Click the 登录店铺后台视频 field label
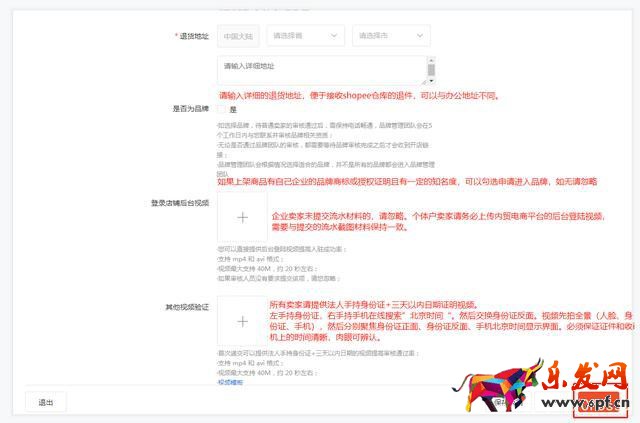Screen dimensions: 640x423 [x=180, y=202]
